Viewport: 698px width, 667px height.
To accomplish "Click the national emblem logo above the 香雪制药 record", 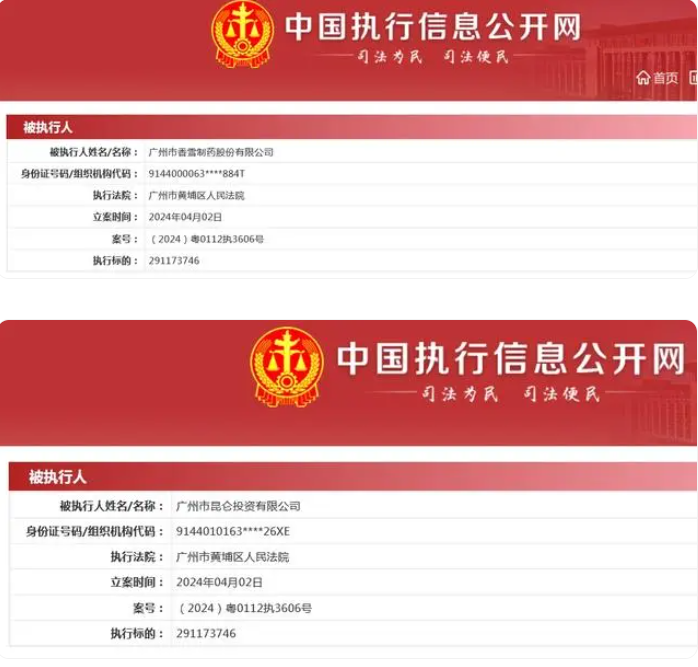I will click(243, 34).
